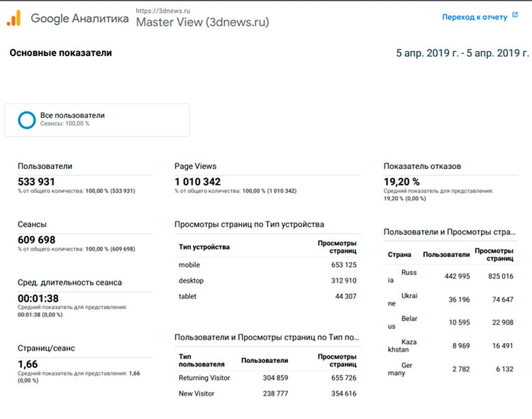The image size is (532, 419).
Task: Click the 'Страна' column header
Action: [x=399, y=254]
